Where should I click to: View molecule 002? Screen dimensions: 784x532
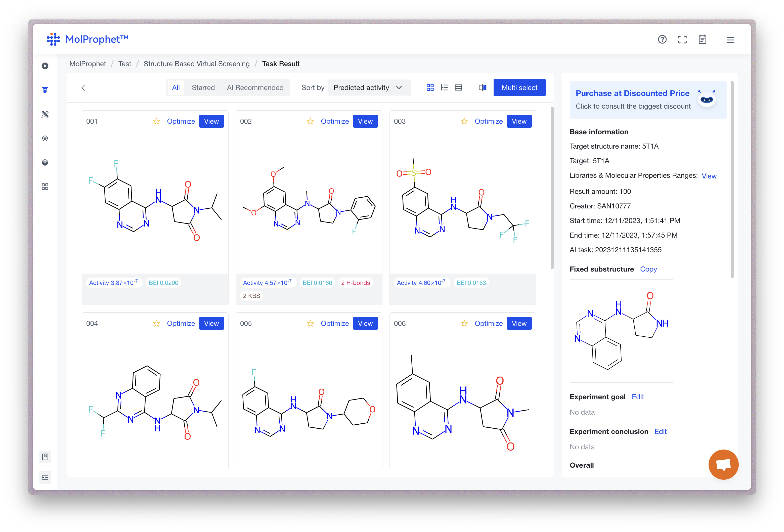(x=365, y=121)
